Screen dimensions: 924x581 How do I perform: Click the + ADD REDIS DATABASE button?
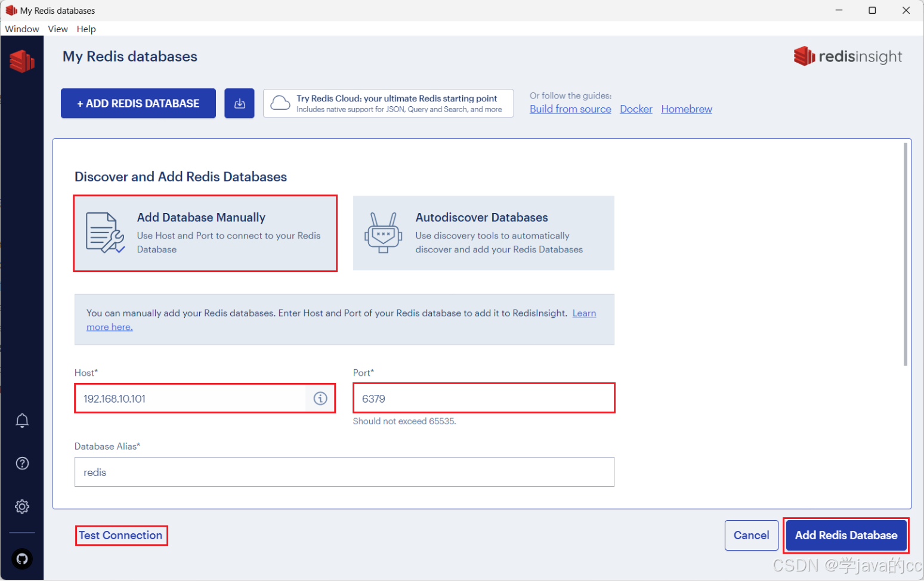(x=138, y=103)
